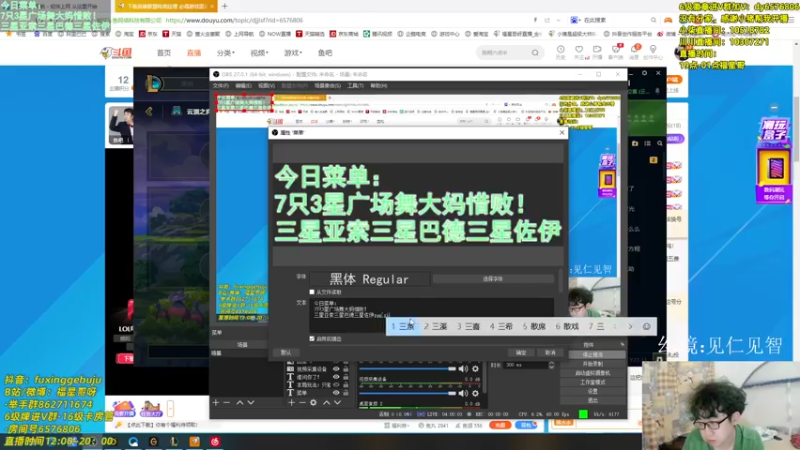
Task: Open OBS 帮助(H) menu
Action: click(x=379, y=86)
